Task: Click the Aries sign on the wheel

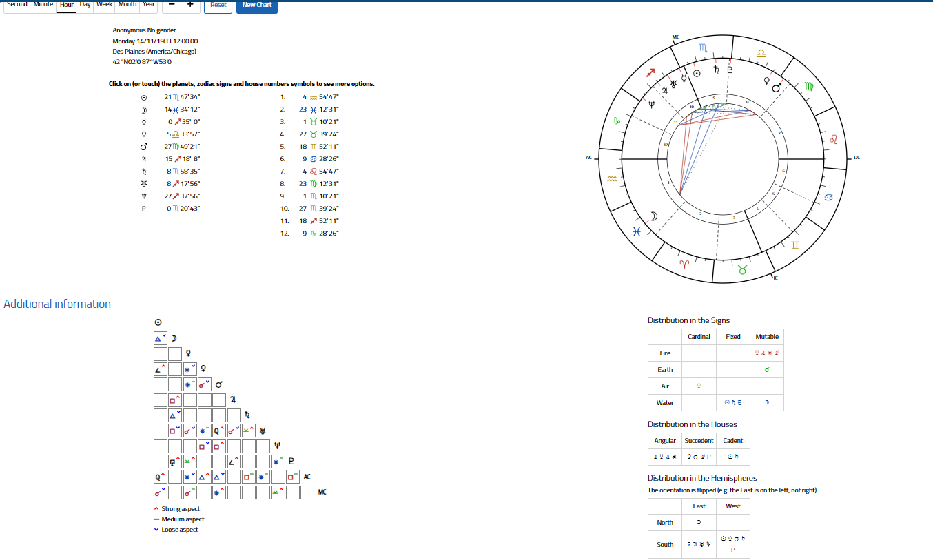Action: pyautogui.click(x=685, y=264)
